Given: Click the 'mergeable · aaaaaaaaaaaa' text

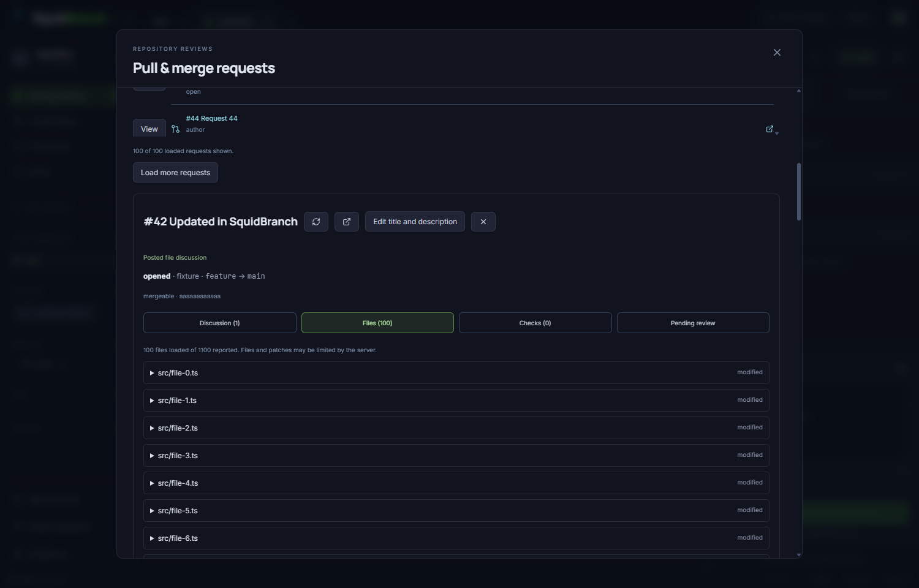Looking at the screenshot, I should pos(182,296).
